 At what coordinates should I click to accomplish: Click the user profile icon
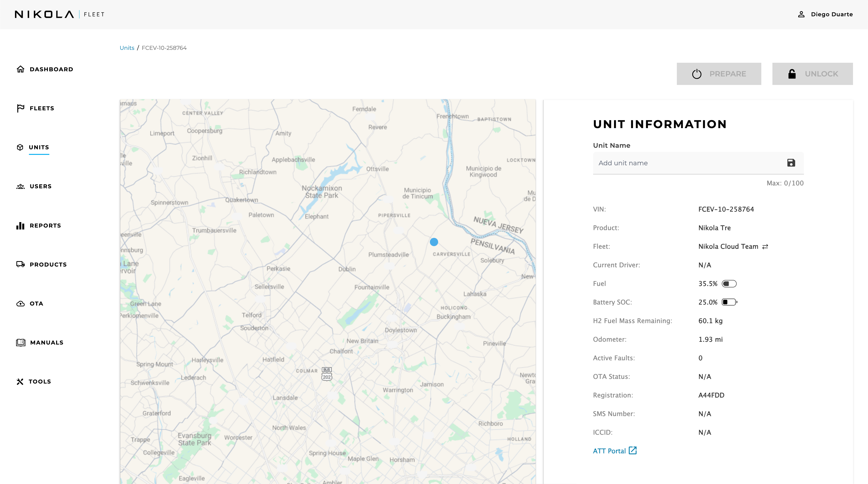pyautogui.click(x=801, y=14)
